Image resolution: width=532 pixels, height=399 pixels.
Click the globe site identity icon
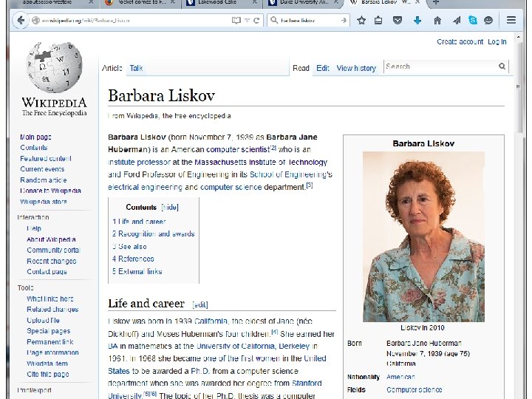pos(35,21)
